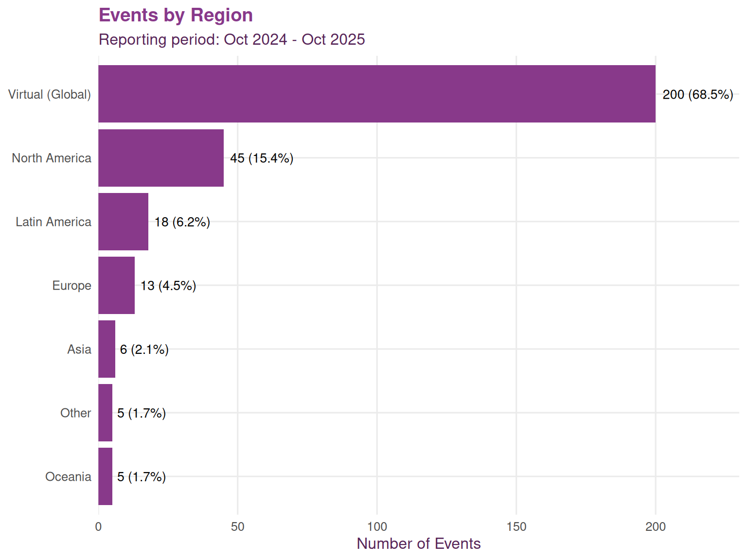Click the 'Oceania' category label
Screen dimensions: 747x560
coord(68,477)
